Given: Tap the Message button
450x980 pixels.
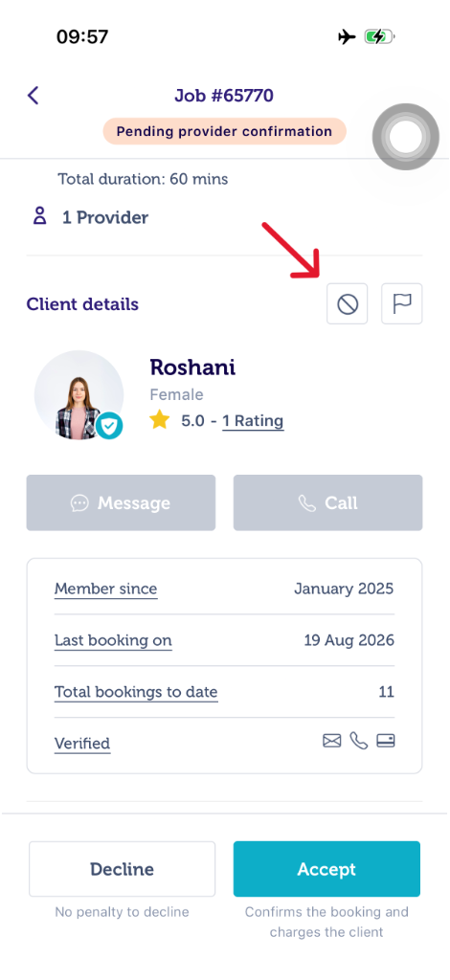Looking at the screenshot, I should (121, 502).
